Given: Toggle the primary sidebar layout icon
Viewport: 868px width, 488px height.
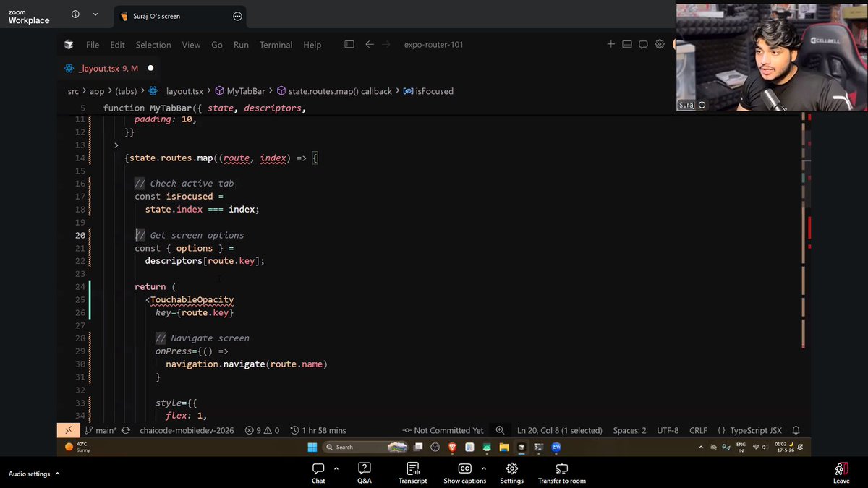Looking at the screenshot, I should pyautogui.click(x=349, y=44).
